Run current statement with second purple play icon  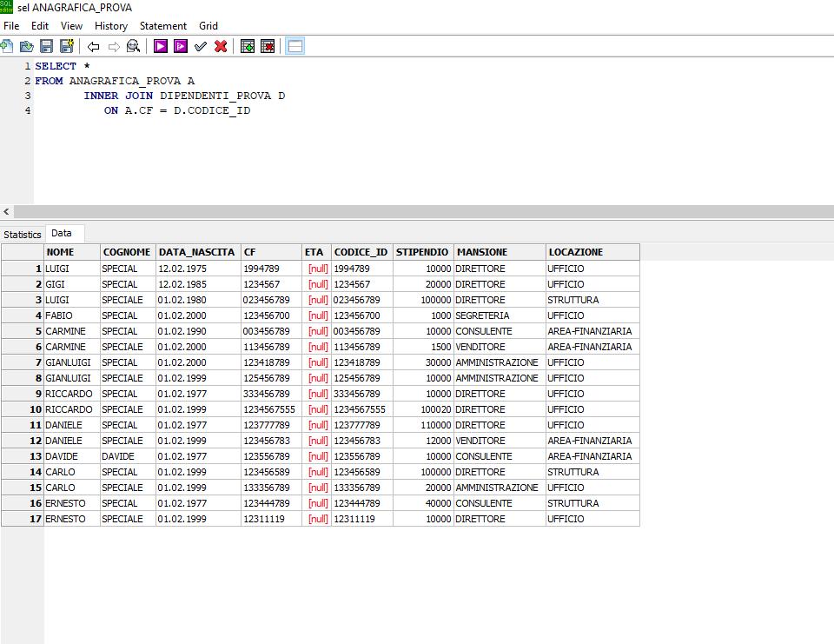(x=181, y=46)
